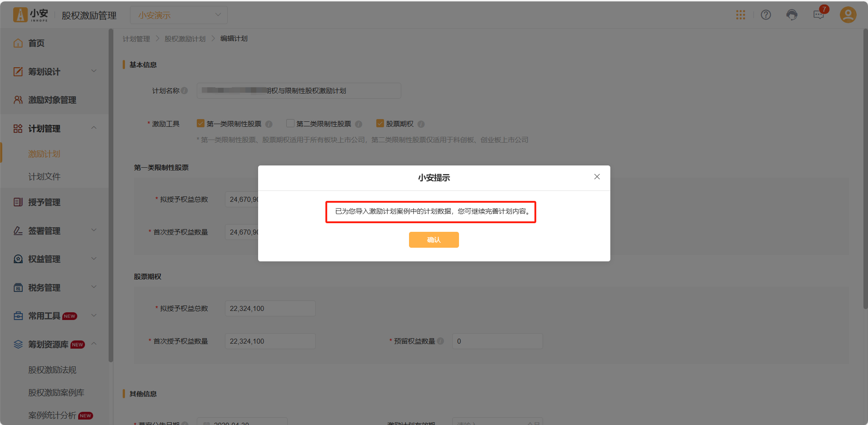Viewport: 868px width, 425px height.
Task: Expand the 签署管理 menu chevron
Action: click(94, 230)
